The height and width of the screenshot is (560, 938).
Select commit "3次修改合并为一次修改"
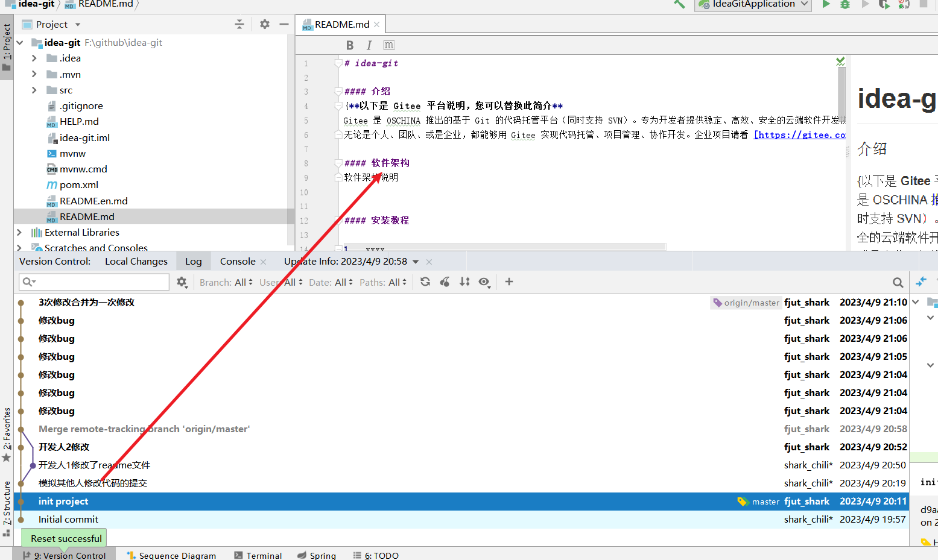pos(461,303)
